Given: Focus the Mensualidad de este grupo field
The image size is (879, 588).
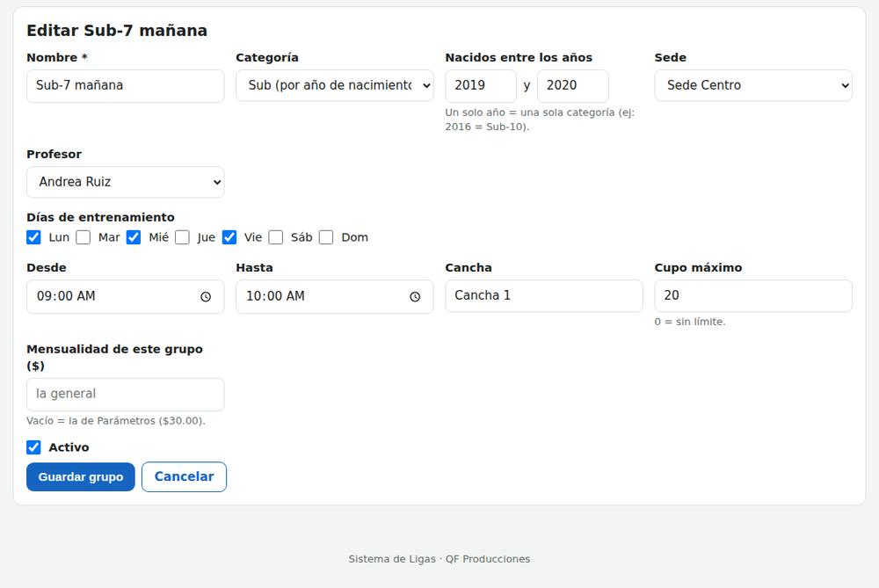Looking at the screenshot, I should (126, 394).
